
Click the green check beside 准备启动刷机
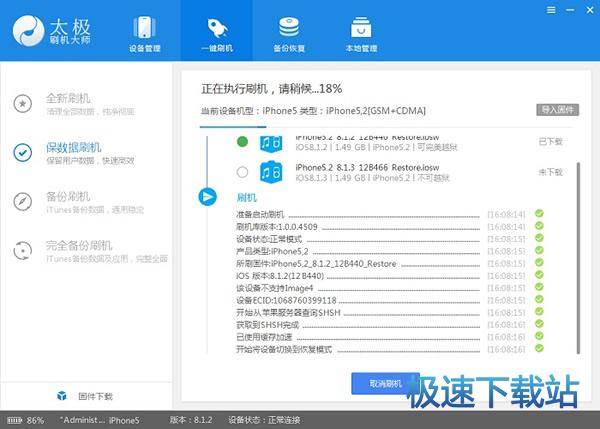pyautogui.click(x=539, y=214)
